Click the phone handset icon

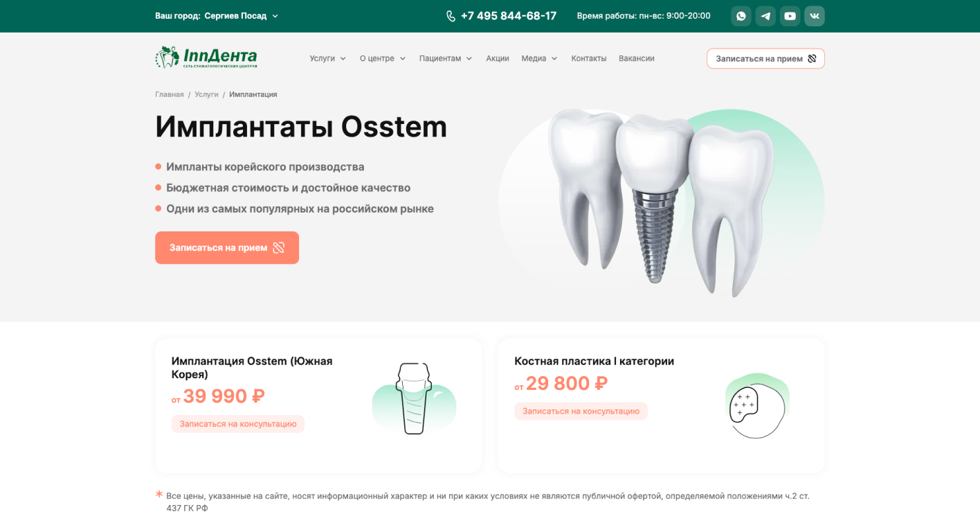(x=451, y=16)
